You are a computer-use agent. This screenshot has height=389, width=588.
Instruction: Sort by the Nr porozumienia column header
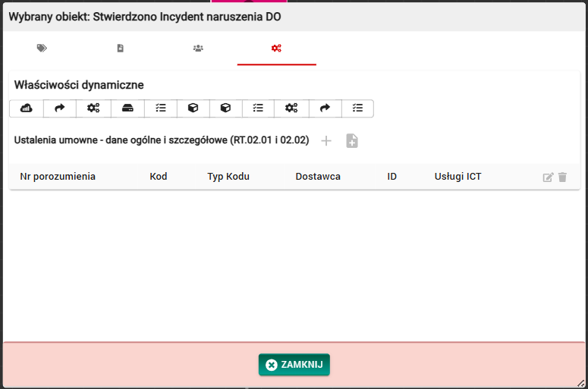pos(58,177)
